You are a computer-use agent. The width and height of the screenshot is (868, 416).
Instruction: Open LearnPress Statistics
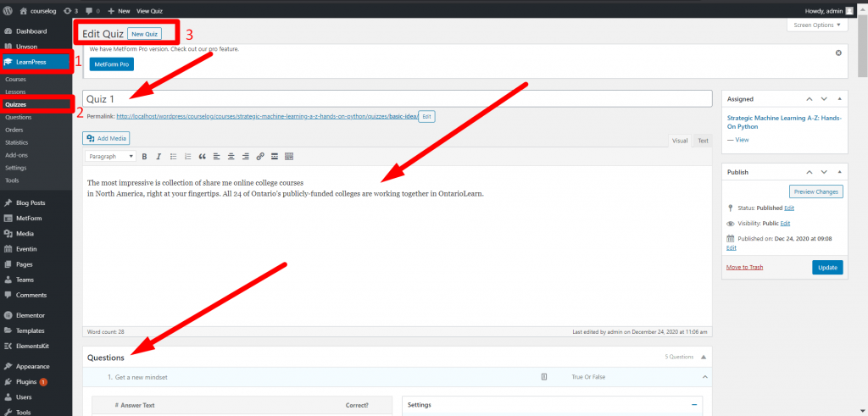[x=17, y=142]
